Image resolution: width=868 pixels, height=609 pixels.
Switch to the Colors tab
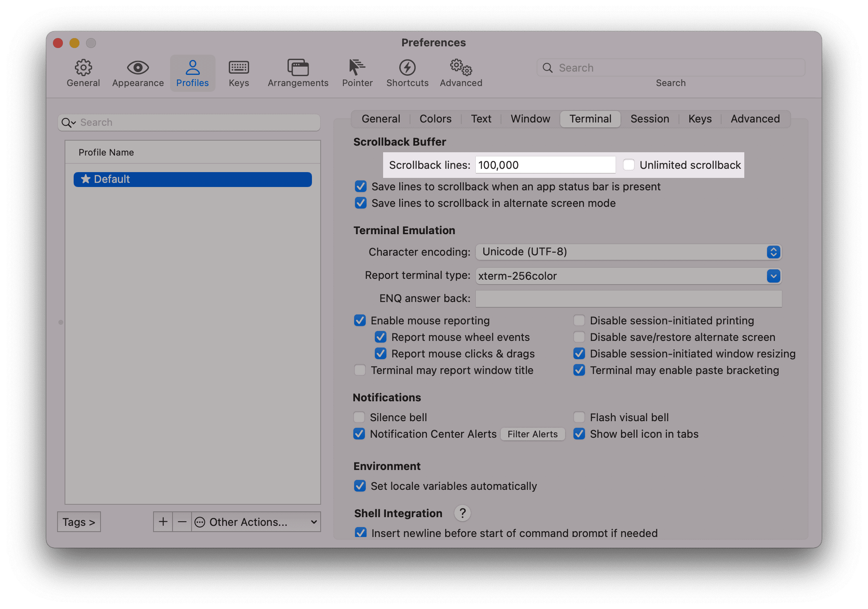[x=435, y=119]
